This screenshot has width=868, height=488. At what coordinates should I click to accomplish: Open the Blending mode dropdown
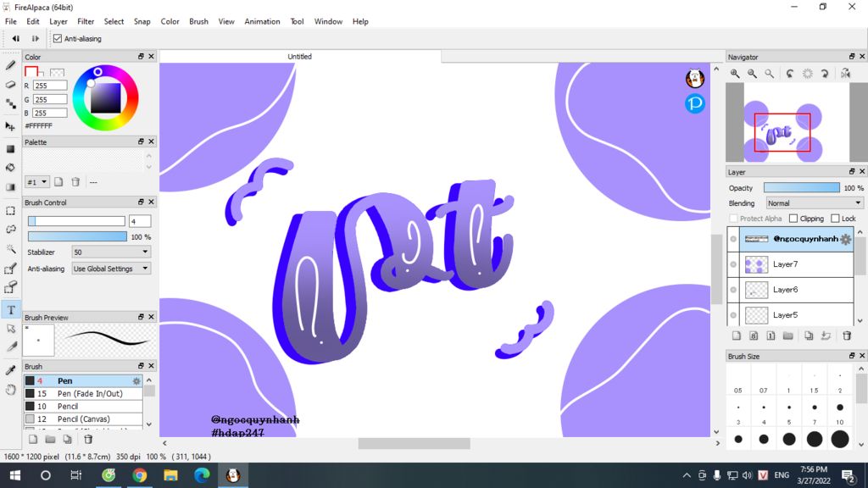[x=814, y=203]
